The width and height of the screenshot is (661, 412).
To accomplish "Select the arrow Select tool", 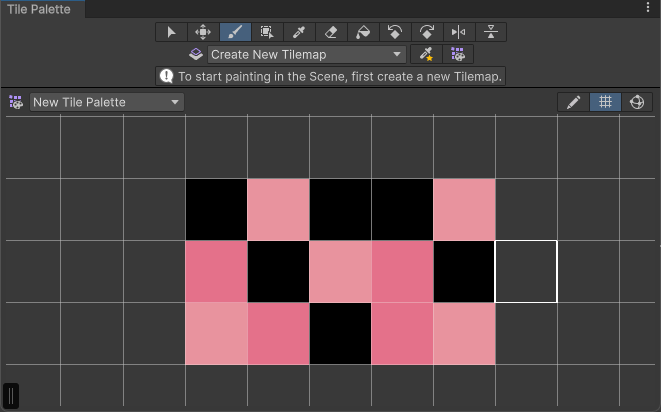I will click(171, 32).
